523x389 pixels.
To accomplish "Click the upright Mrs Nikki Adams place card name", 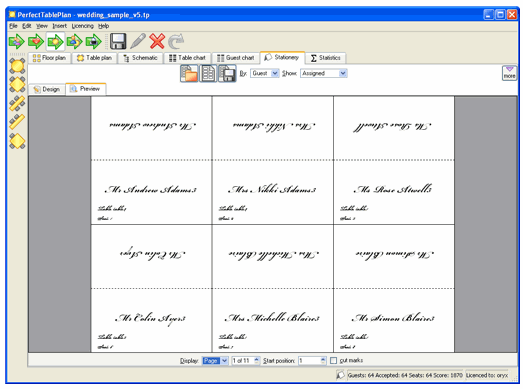I will [272, 189].
